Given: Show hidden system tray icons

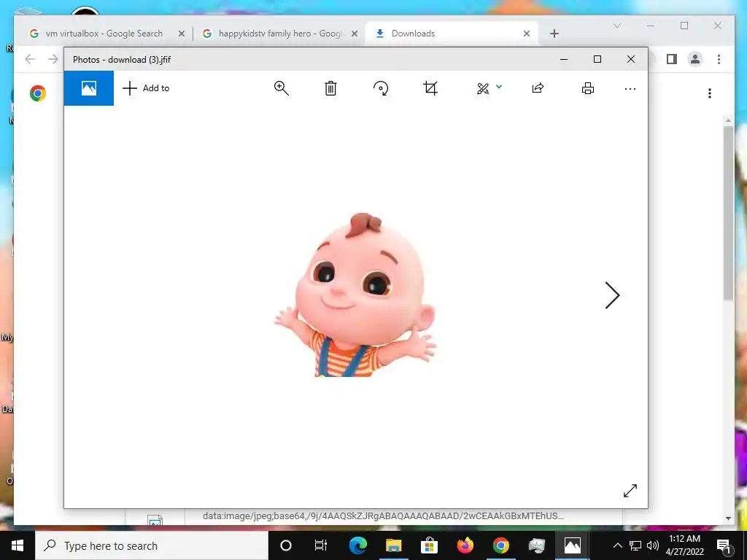Looking at the screenshot, I should (x=617, y=545).
